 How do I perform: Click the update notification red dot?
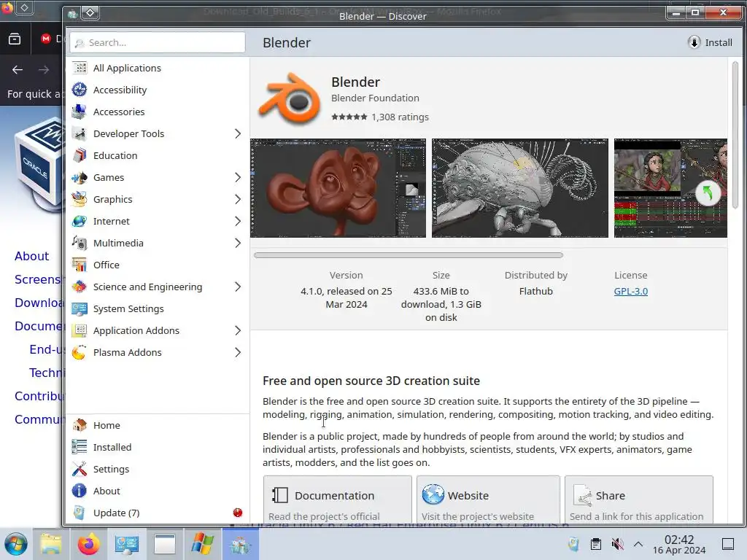tap(238, 513)
